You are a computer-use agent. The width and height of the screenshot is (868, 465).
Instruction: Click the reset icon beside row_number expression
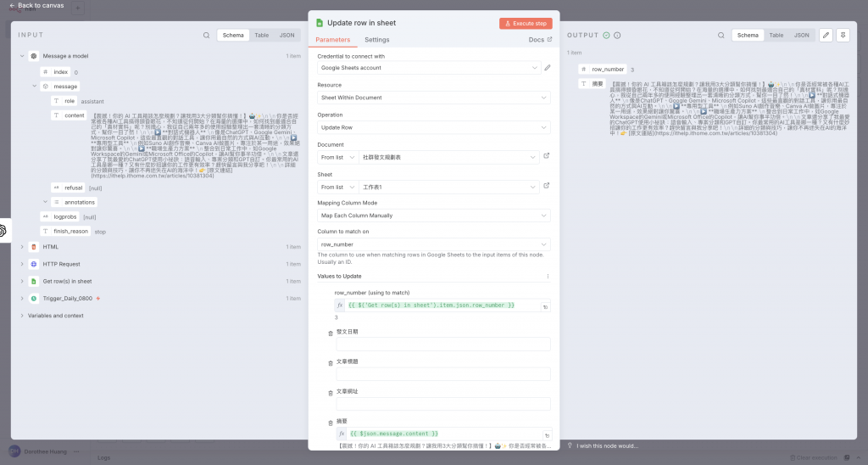(545, 306)
